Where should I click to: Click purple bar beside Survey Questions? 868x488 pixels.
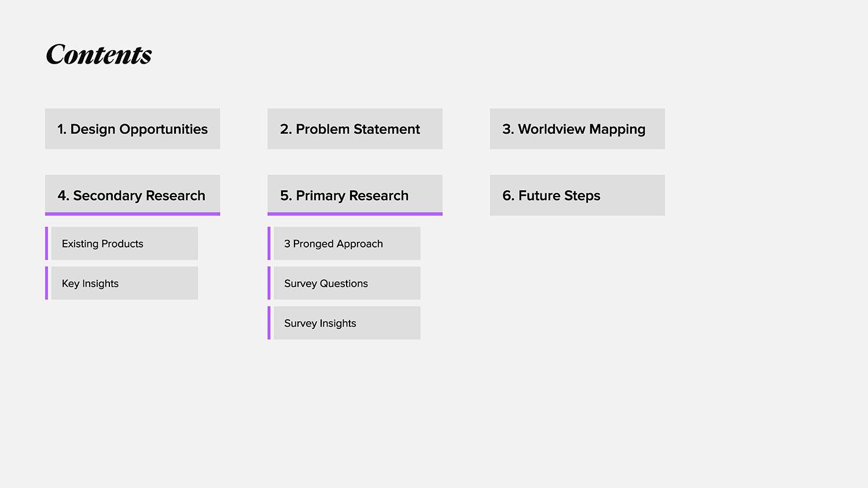click(x=269, y=283)
